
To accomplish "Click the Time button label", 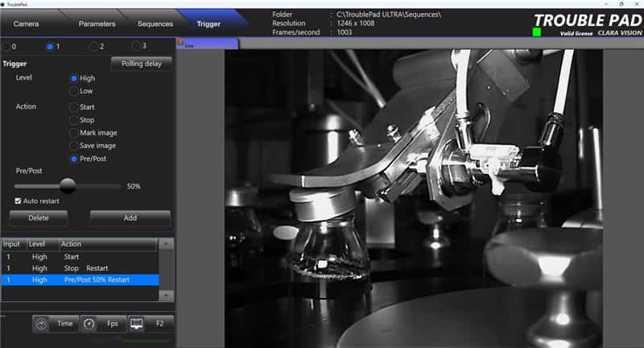I will (x=65, y=324).
